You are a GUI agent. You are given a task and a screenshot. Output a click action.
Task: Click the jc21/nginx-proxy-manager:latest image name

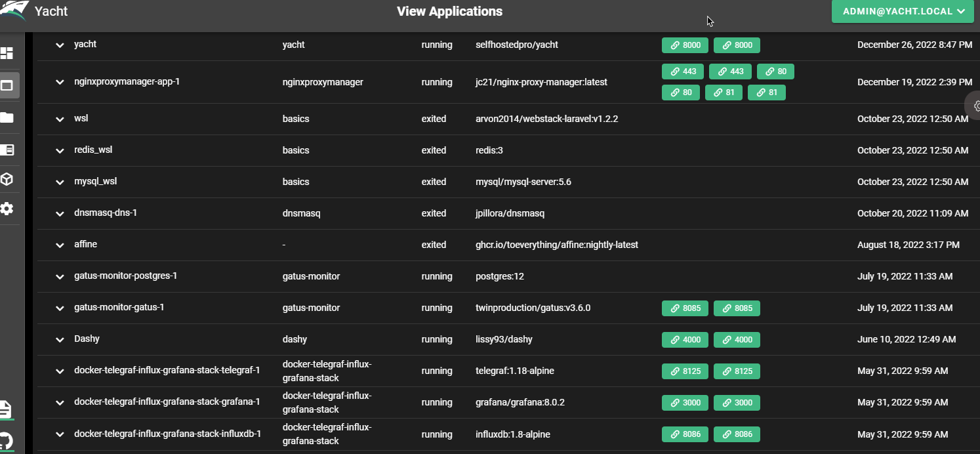[541, 82]
